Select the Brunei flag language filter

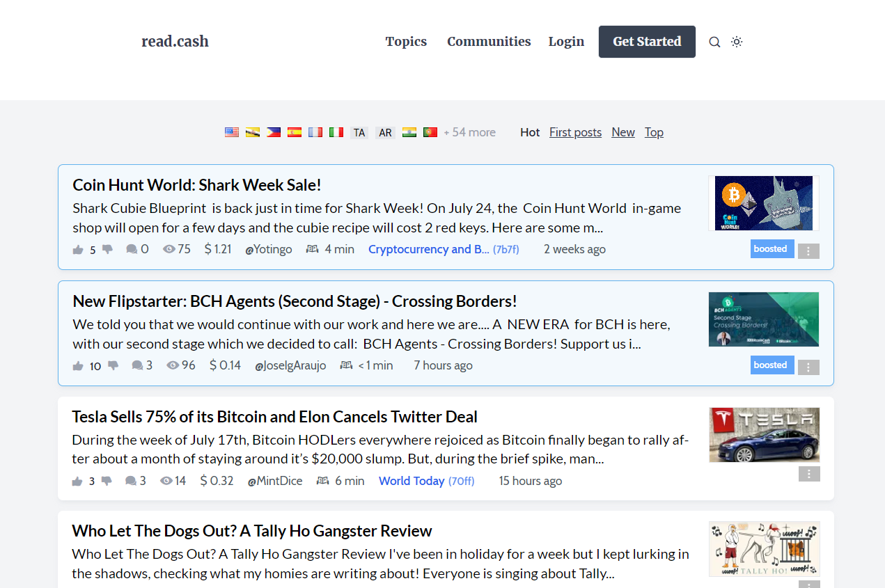point(253,132)
